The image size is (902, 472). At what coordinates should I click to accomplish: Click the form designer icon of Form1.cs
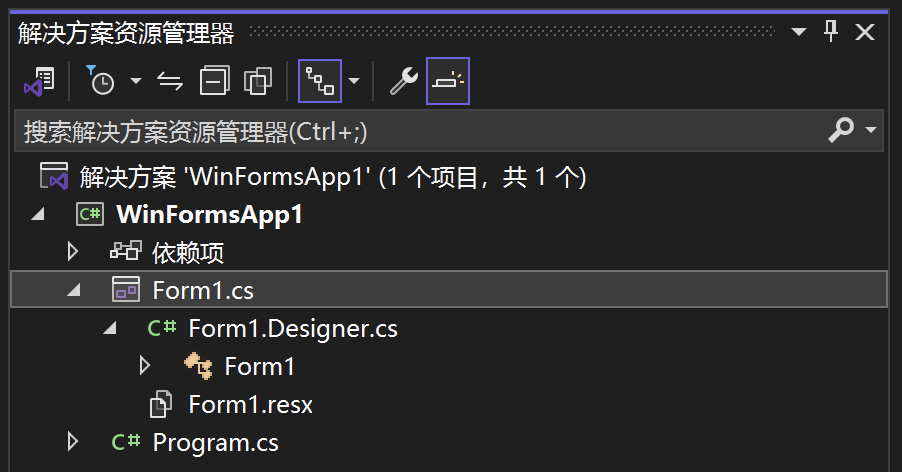[126, 289]
